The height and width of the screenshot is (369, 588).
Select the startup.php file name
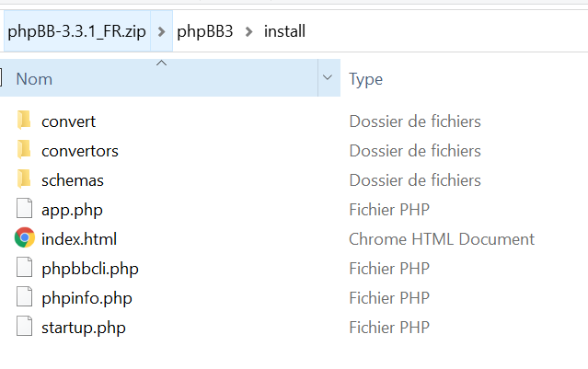coord(84,328)
